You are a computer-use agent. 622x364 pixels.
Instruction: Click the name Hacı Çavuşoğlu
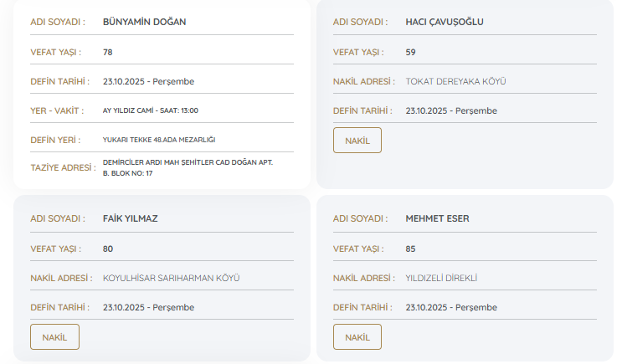click(x=445, y=22)
